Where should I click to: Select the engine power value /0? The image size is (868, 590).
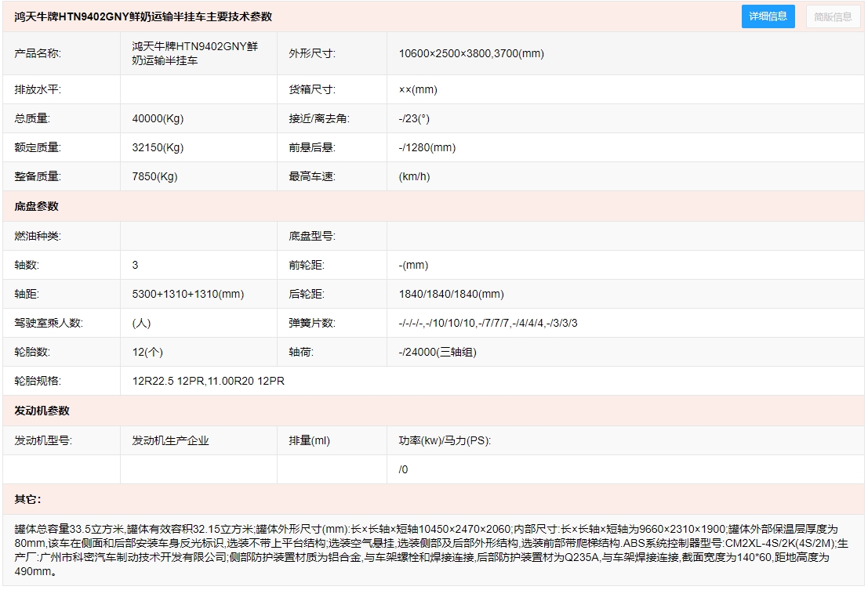403,469
